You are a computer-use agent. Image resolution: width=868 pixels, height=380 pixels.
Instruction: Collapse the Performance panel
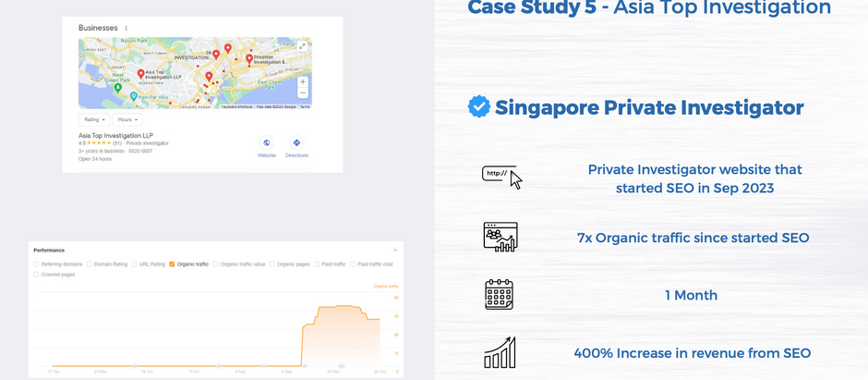coord(394,251)
